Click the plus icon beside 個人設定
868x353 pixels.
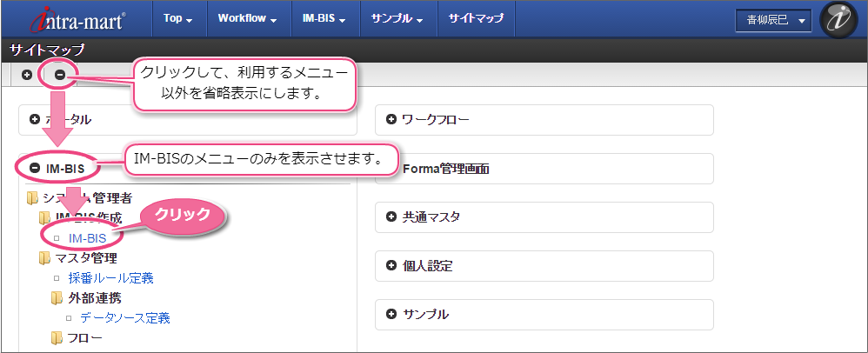[391, 265]
